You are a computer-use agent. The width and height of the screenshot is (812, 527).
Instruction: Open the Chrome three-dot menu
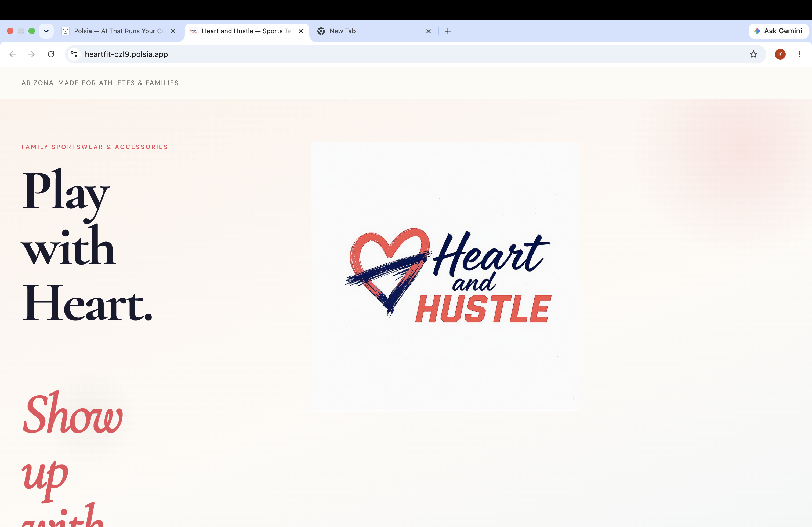[799, 54]
